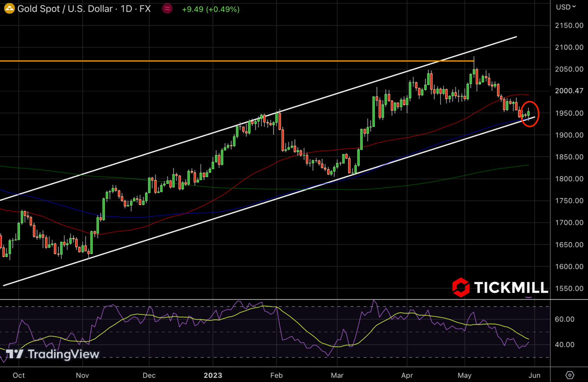The image size is (588, 382).
Task: Click the 1750.00 price axis label
Action: 569,201
